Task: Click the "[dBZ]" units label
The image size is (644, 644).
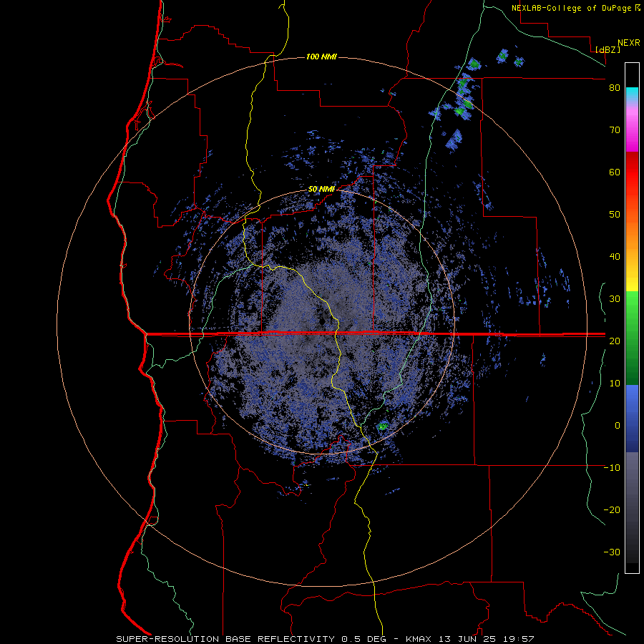Action: [608, 49]
